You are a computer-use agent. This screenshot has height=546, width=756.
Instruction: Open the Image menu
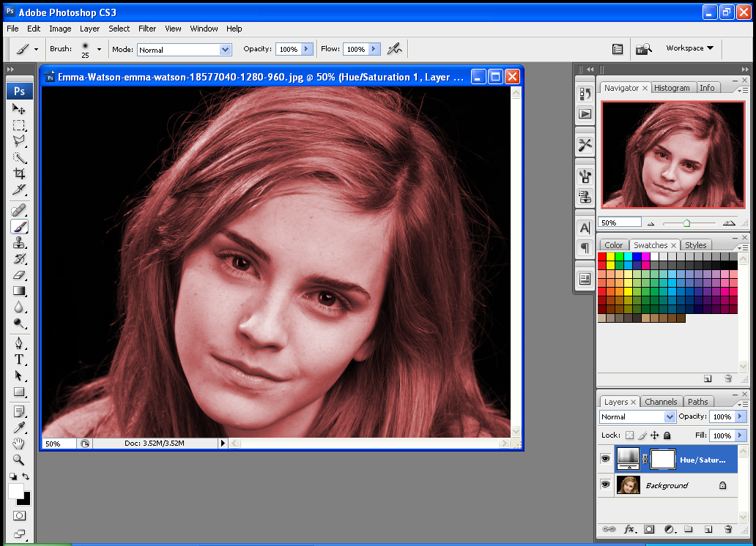coord(60,29)
